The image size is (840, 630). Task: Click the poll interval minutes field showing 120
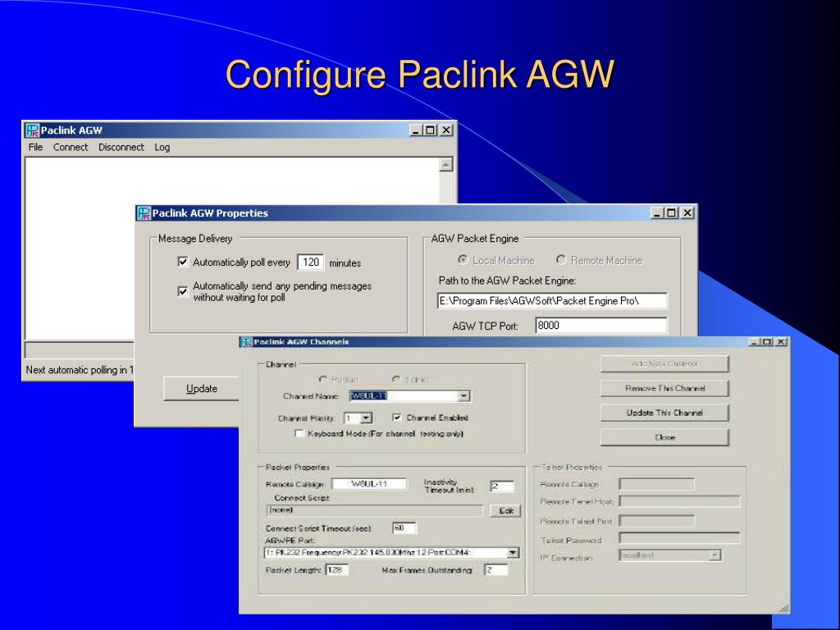click(310, 262)
